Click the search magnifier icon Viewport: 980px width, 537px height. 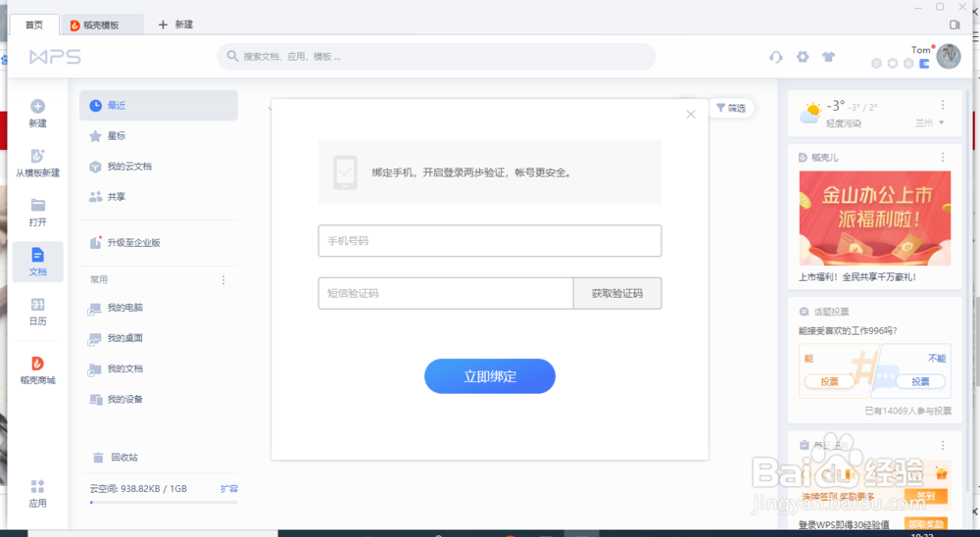[232, 56]
